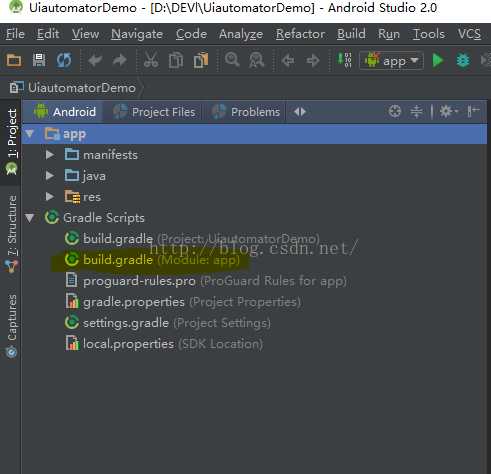Click the Back navigation arrow
Viewport: 491px width, 474px height.
pyautogui.click(x=288, y=61)
